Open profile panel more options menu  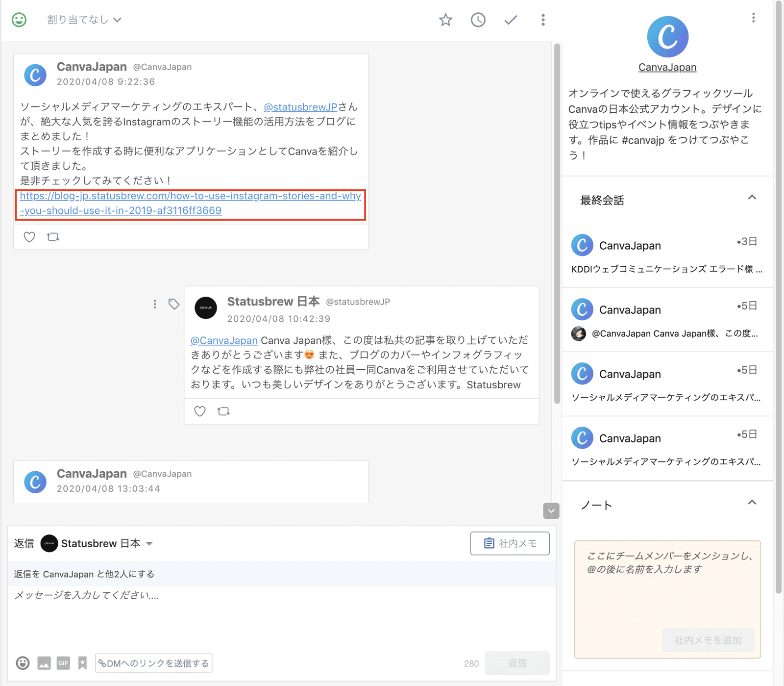pos(753,18)
